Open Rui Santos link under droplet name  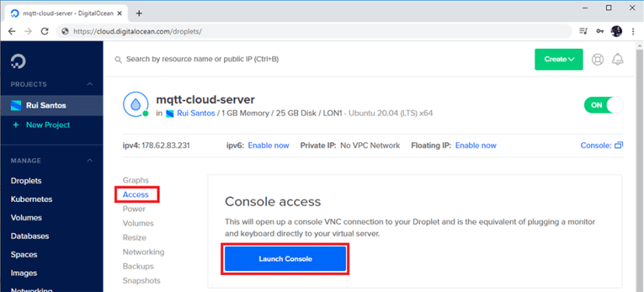(196, 113)
